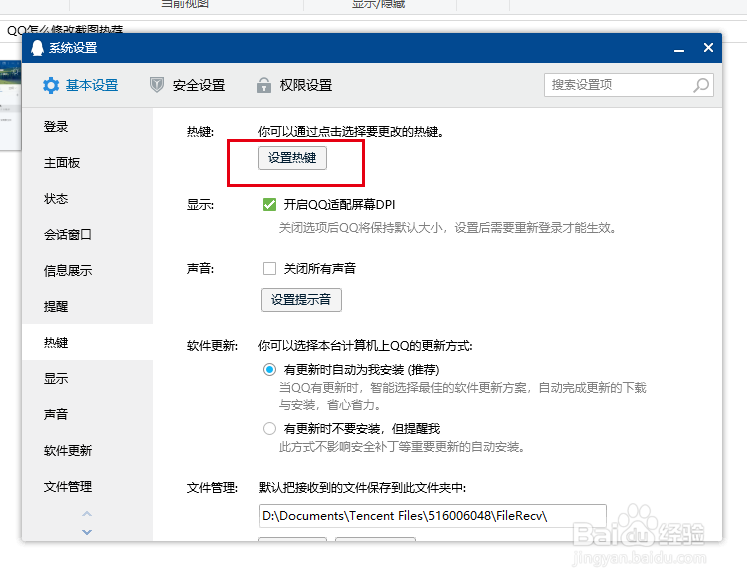Switch to 权限设置 tab

294,85
